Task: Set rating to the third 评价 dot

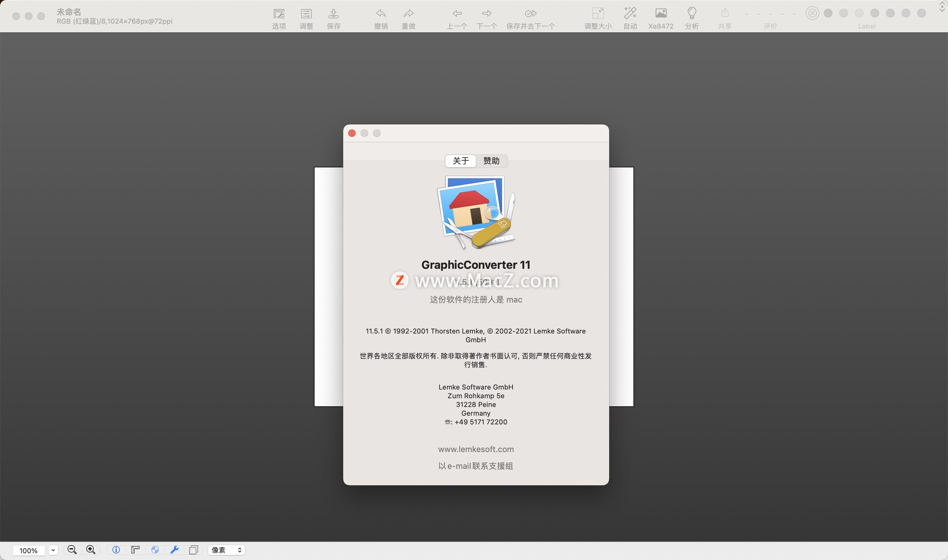Action: point(770,14)
